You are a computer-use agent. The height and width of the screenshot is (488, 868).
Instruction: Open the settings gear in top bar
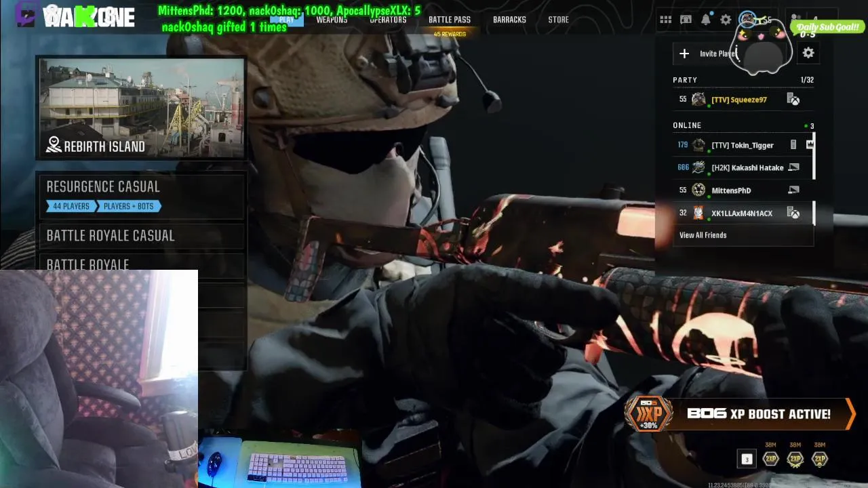coord(726,20)
